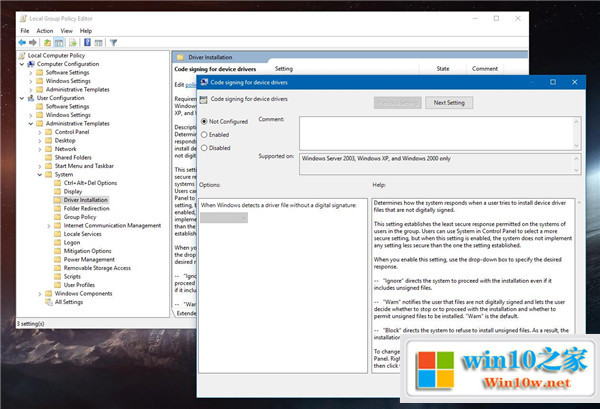Expand the Windows Components tree node
The height and width of the screenshot is (409, 600).
click(40, 294)
